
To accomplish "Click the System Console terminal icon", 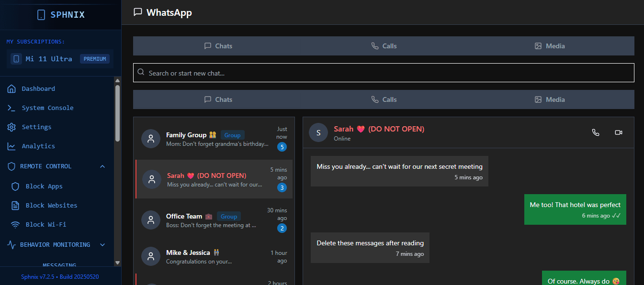I will click(11, 108).
